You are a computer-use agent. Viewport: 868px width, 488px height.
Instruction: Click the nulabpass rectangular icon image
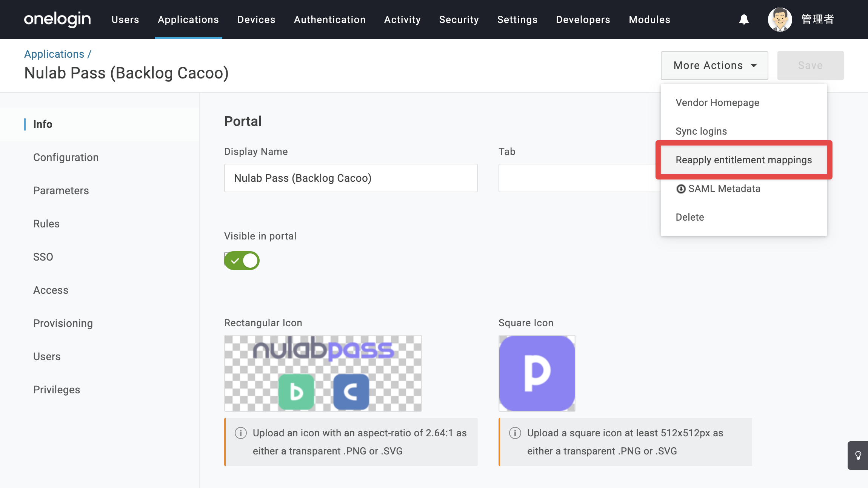click(x=323, y=373)
